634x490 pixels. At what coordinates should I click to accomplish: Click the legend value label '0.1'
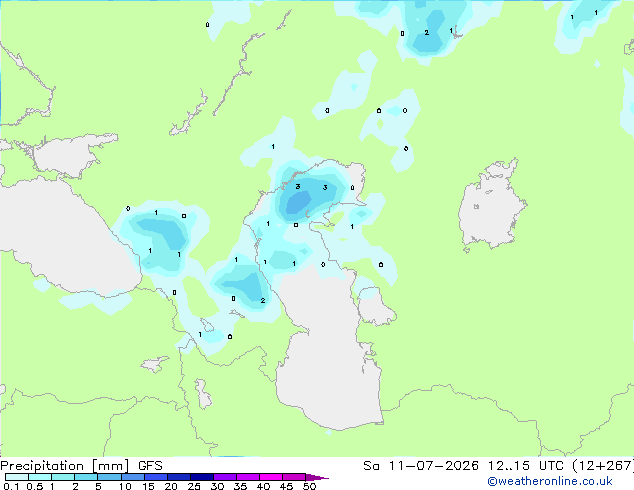(x=12, y=486)
